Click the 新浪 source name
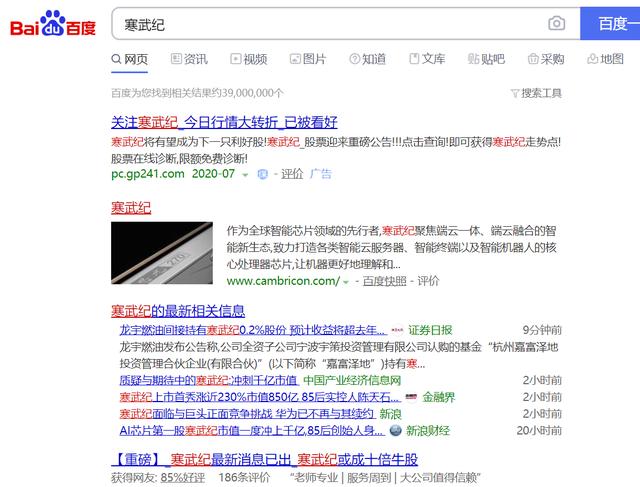This screenshot has width=640, height=487. point(391,414)
